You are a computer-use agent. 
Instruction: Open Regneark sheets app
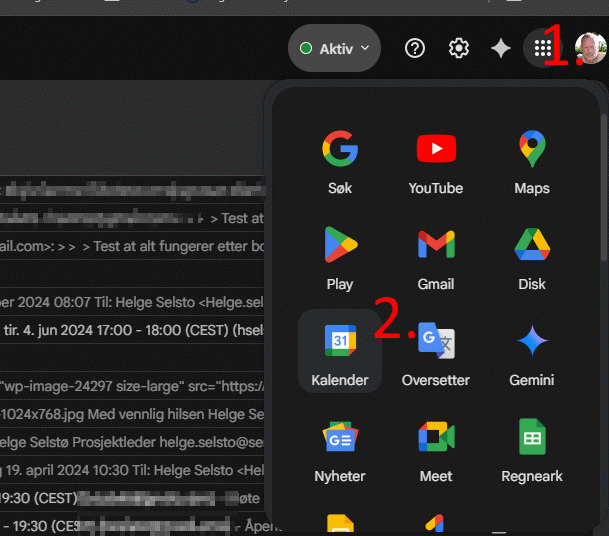532,451
